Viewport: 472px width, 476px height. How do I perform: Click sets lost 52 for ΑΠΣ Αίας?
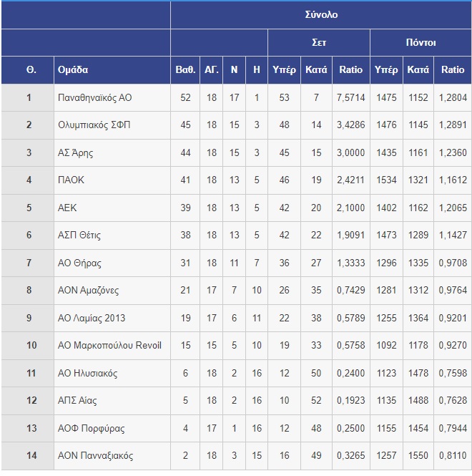coord(316,400)
